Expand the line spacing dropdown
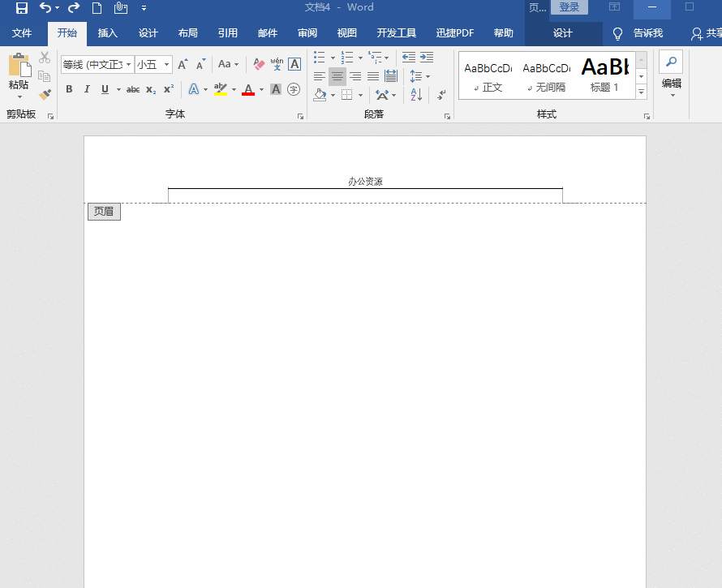 (428, 76)
